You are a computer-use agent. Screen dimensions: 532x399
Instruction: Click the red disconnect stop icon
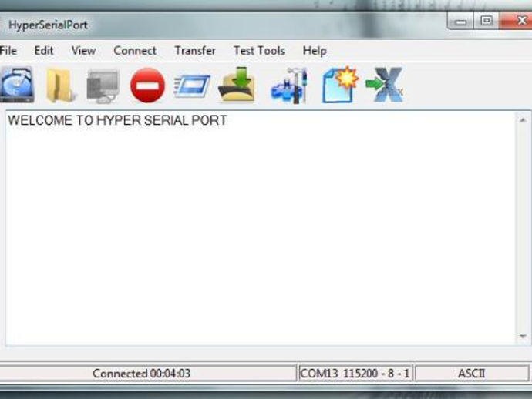147,85
